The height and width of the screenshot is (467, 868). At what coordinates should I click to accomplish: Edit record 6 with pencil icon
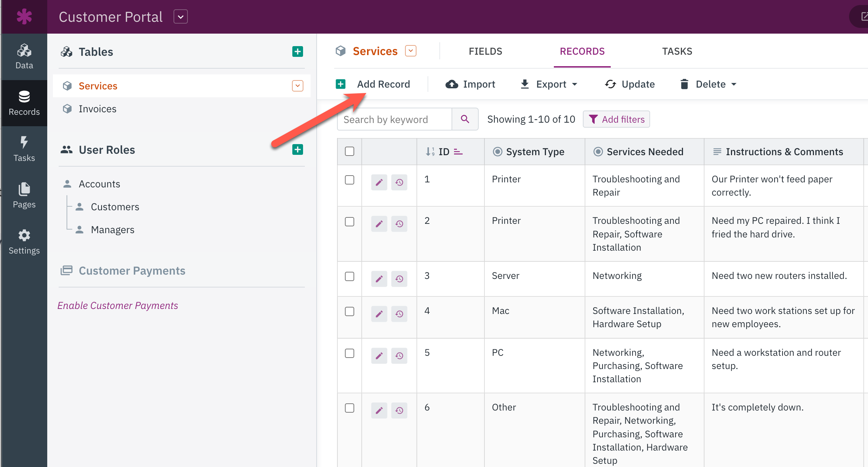point(379,411)
